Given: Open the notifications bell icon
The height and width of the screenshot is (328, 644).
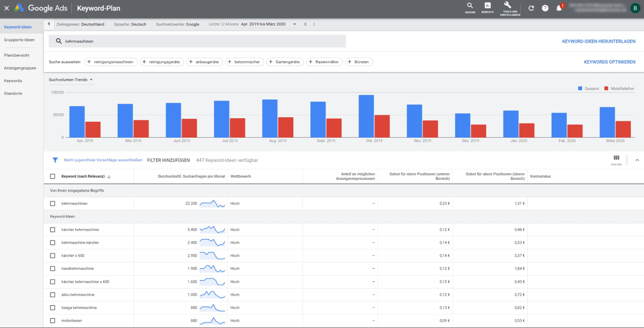Looking at the screenshot, I should 559,8.
